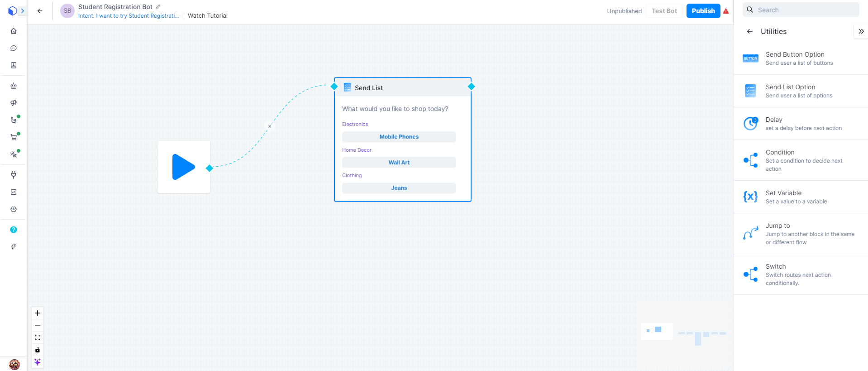Expand the left navigation sidebar
This screenshot has width=868, height=371.
22,11
